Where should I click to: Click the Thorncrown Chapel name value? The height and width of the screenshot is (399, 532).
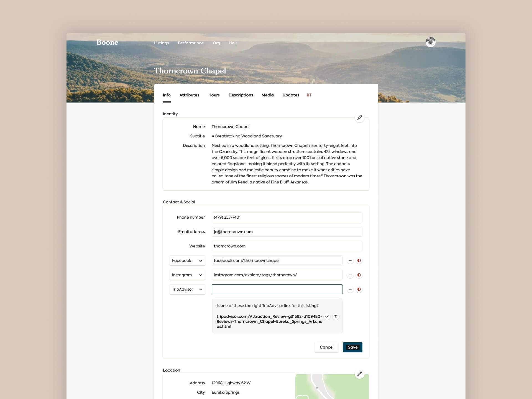click(231, 127)
